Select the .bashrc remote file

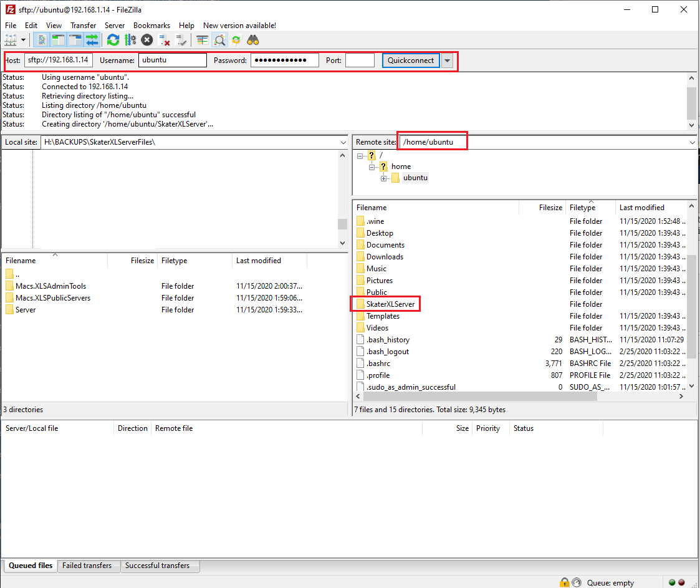(x=378, y=364)
